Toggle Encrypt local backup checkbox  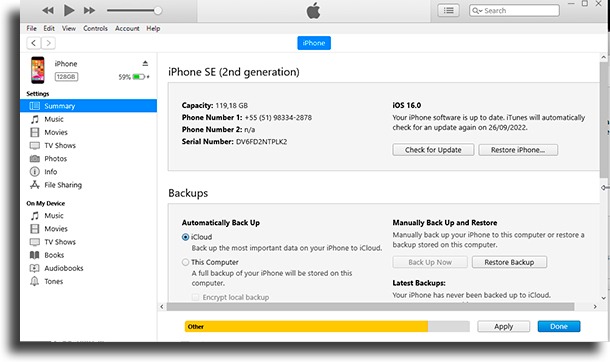[195, 297]
